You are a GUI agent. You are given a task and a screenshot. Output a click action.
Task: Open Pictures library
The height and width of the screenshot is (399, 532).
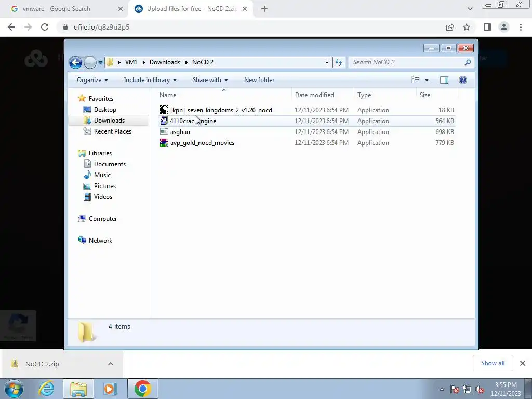point(105,186)
